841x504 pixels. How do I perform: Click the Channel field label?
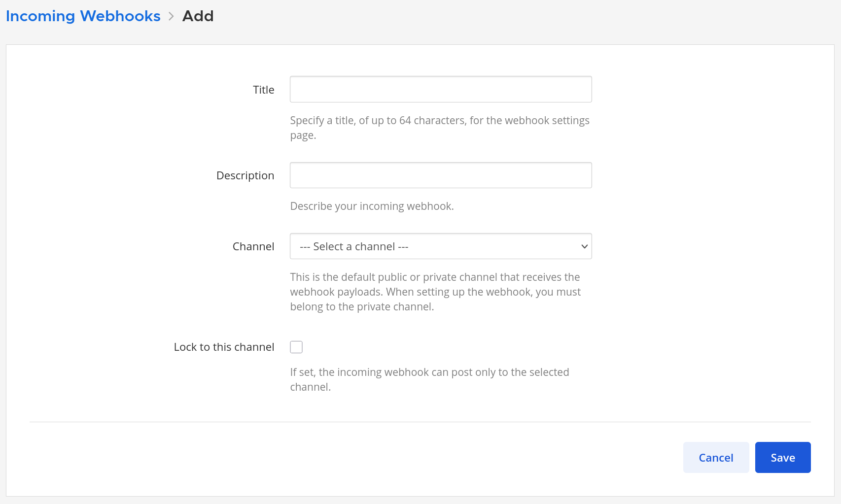(x=253, y=246)
